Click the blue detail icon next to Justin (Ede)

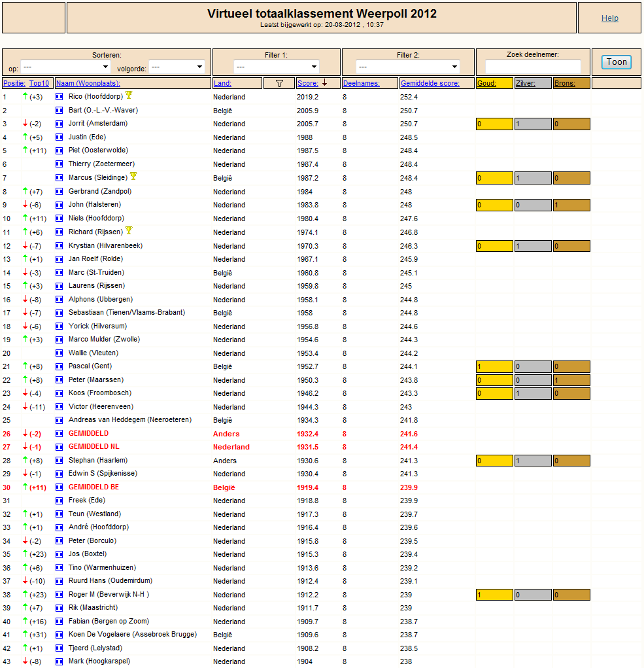[59, 137]
